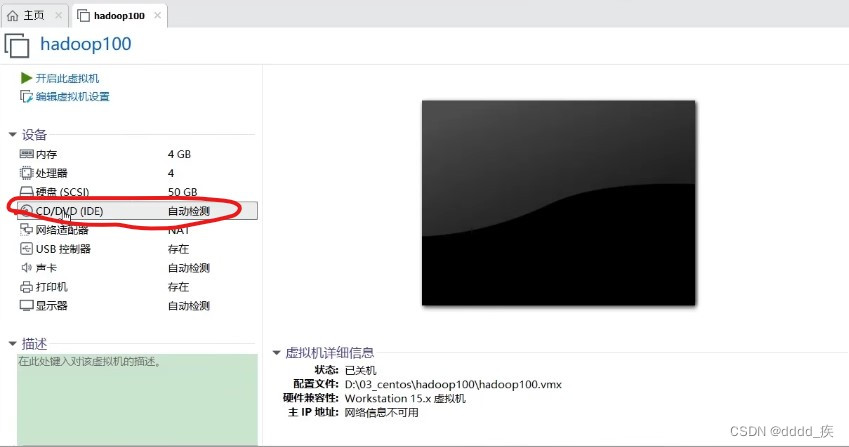Close the hadoop100 tab
The width and height of the screenshot is (849, 447).
point(157,16)
